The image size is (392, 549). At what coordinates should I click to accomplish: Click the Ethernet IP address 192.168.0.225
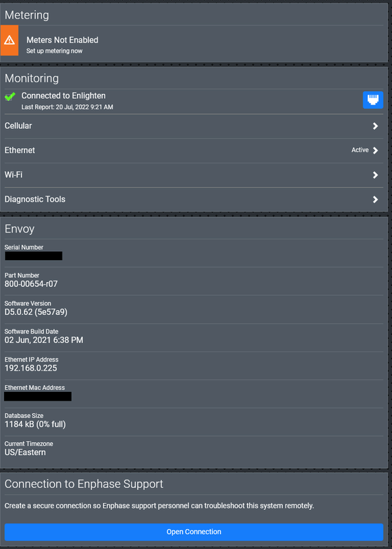[x=31, y=368]
